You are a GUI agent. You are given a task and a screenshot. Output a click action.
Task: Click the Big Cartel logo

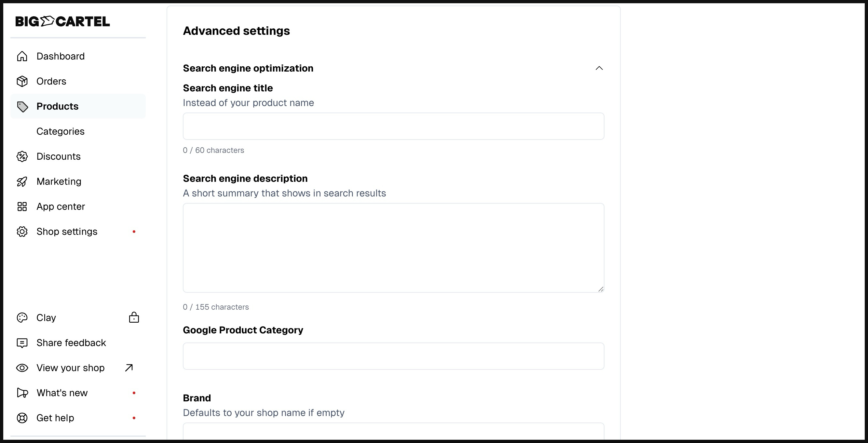(63, 21)
